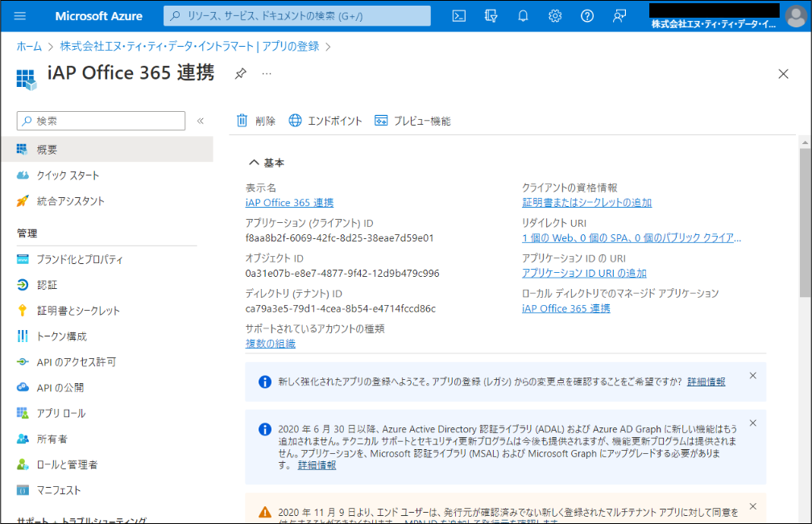Viewport: 812px width, 524px height.
Task: Open 証明書とシークレット in sidebar
Action: point(77,311)
